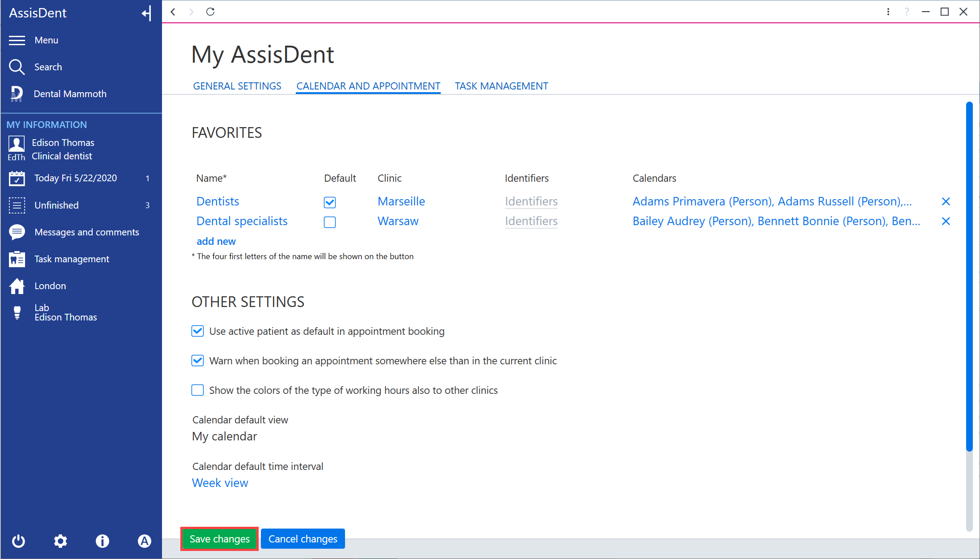980x559 pixels.
Task: Uncheck Use active patient as default
Action: tap(197, 331)
